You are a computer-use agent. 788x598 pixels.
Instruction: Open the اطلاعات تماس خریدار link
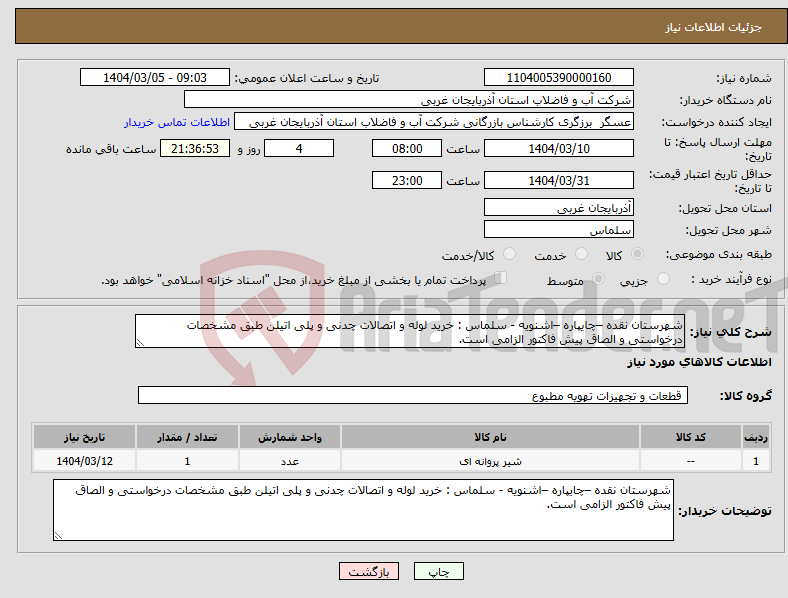[177, 122]
